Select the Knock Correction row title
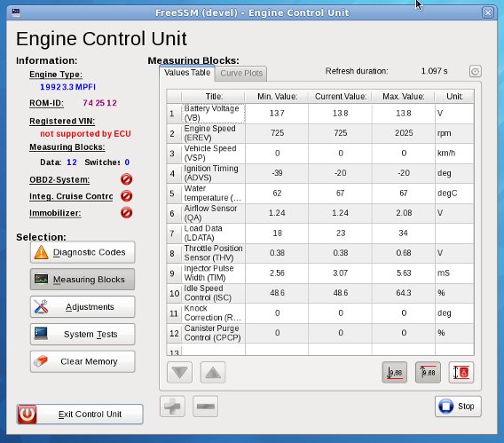The image size is (504, 443). (214, 312)
